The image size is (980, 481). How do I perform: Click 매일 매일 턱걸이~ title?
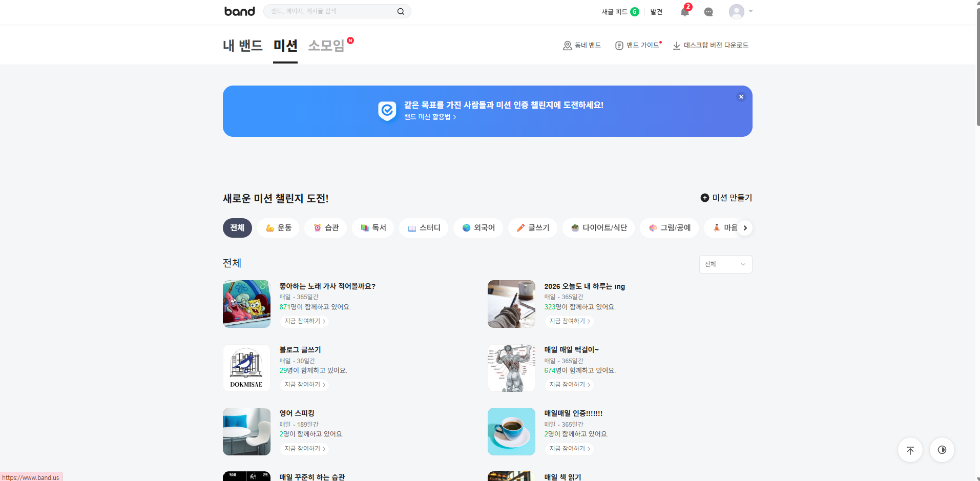pyautogui.click(x=571, y=350)
